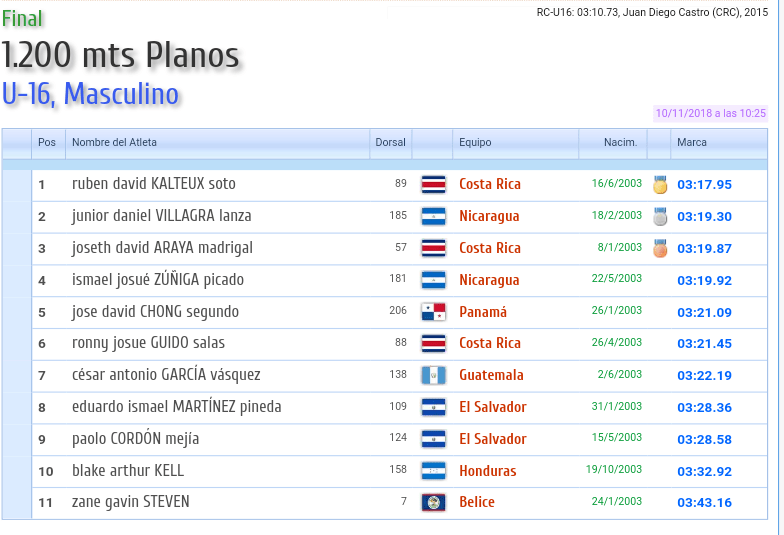Click El Salvador flag beside paolo CORDÓN
The height and width of the screenshot is (535, 784).
click(x=433, y=439)
